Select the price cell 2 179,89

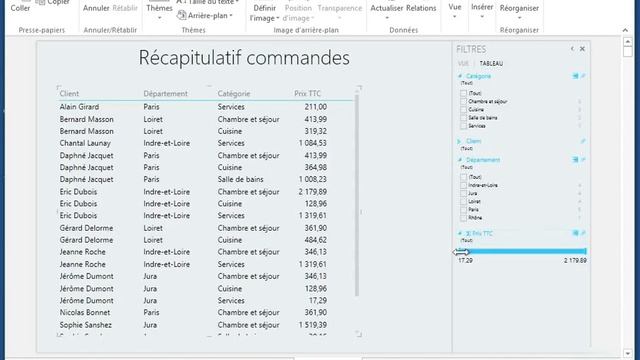312,192
